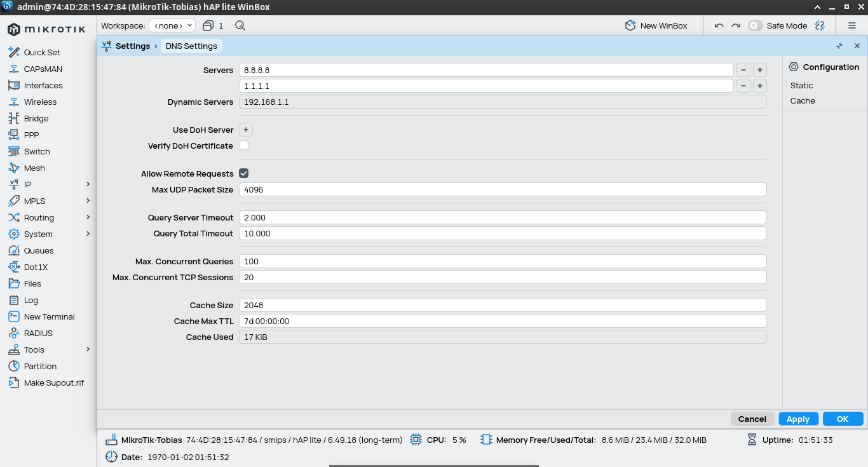Open Static in the Configuration panel
This screenshot has width=868, height=467.
click(801, 85)
